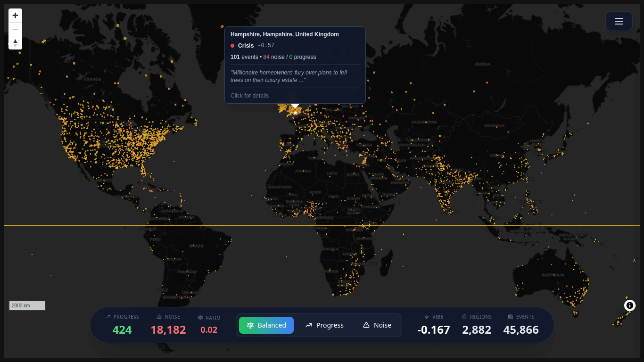Enable Progress mode in the filter switcher
The width and height of the screenshot is (644, 362).
click(x=324, y=325)
